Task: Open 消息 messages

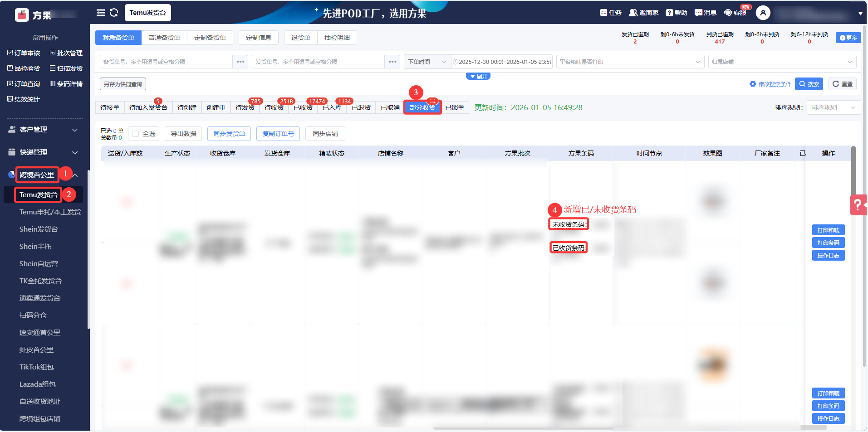Action: [706, 13]
